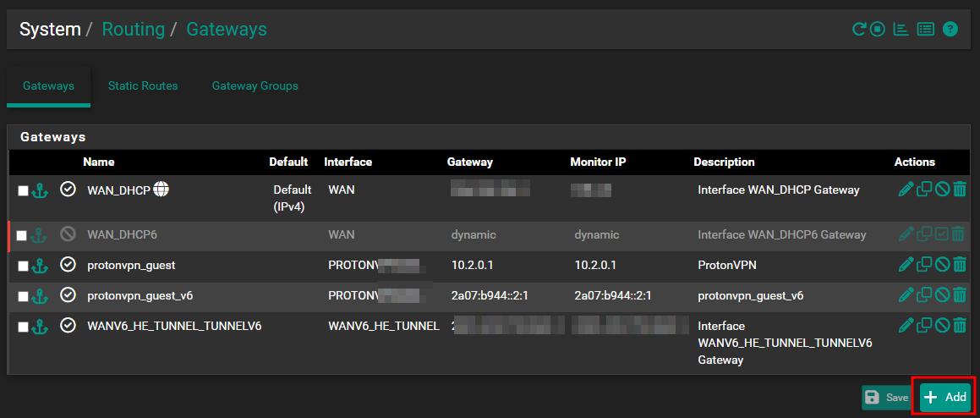Delete the WANV6_HE_TUNNEL_TUNNELV6 gateway
The height and width of the screenshot is (418, 980).
point(960,326)
